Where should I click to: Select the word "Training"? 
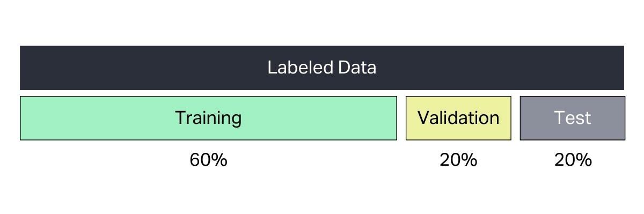pyautogui.click(x=208, y=119)
